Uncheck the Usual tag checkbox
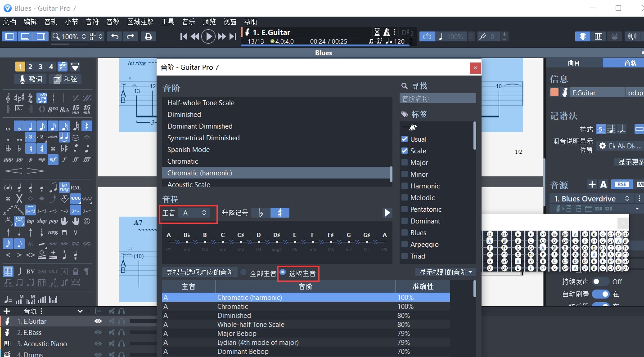This screenshot has width=644, height=357. 405,139
